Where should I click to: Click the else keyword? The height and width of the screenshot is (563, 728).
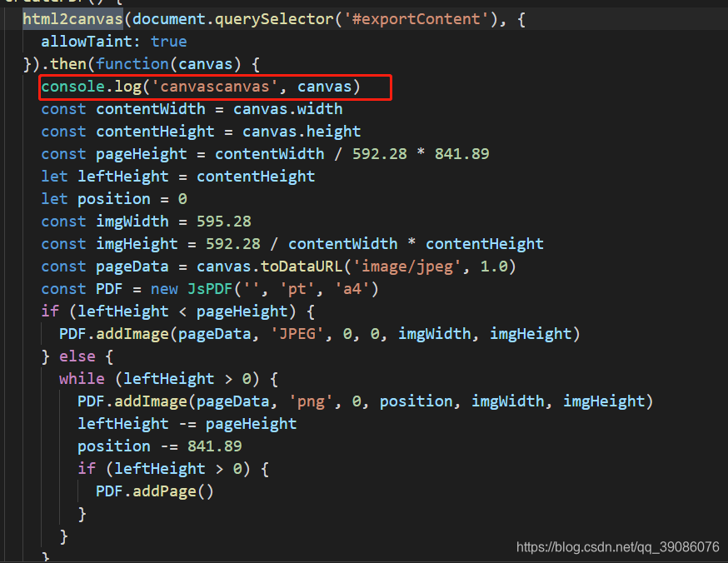tap(77, 356)
